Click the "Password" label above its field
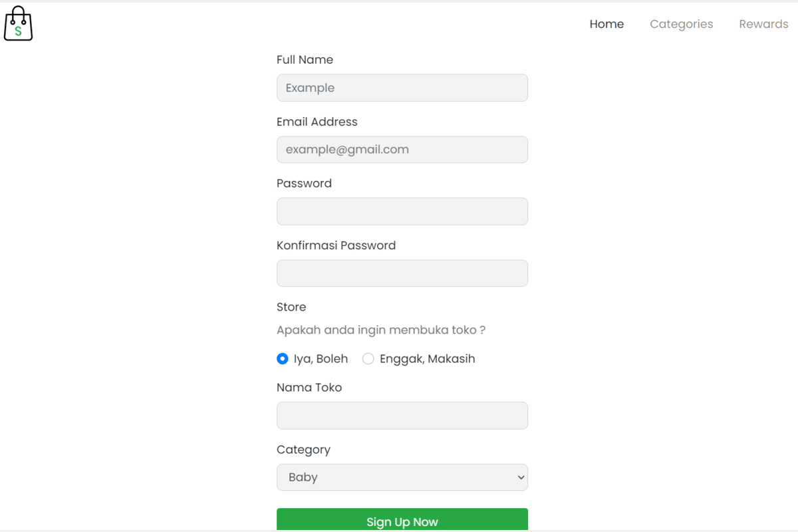 point(304,184)
